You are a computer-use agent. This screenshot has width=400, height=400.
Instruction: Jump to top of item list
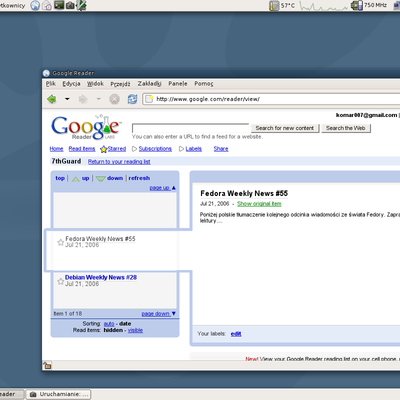pyautogui.click(x=60, y=178)
